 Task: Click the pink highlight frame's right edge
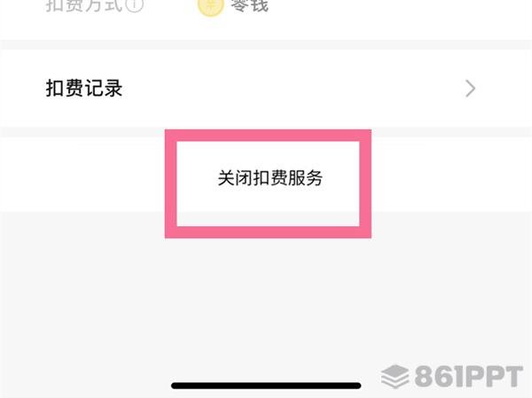pyautogui.click(x=365, y=183)
